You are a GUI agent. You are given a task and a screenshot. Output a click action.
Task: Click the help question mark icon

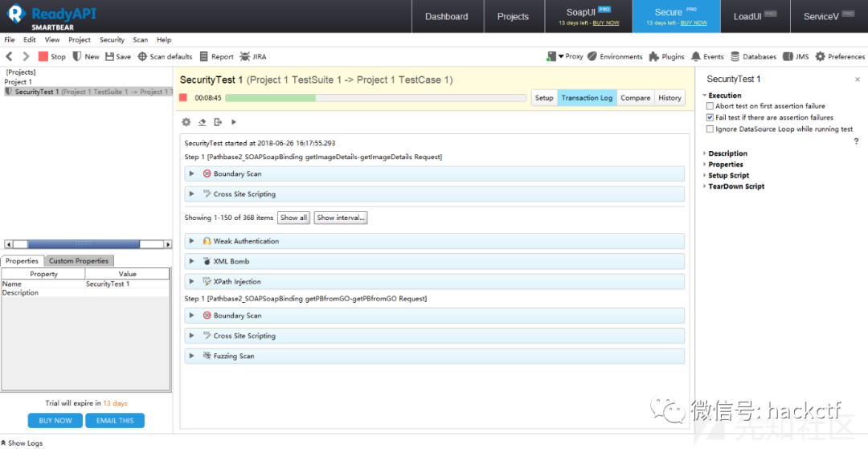click(857, 141)
